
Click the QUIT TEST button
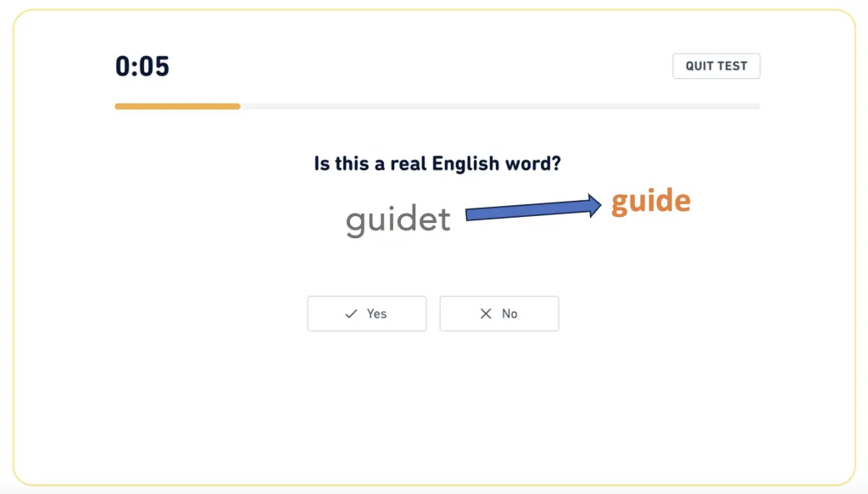click(716, 65)
